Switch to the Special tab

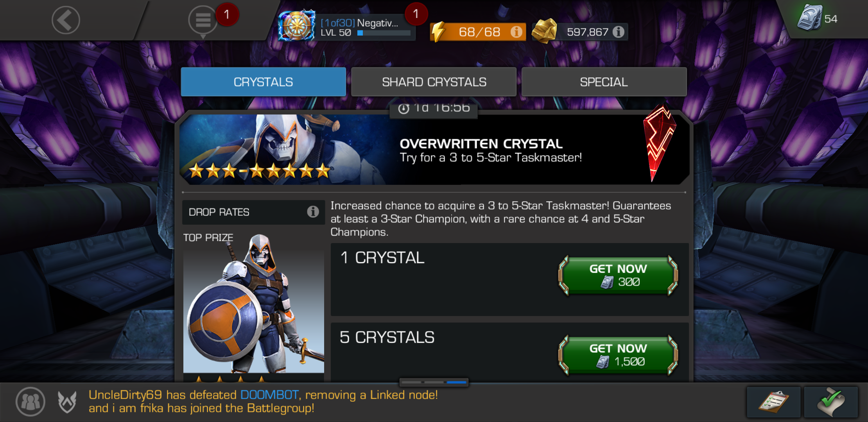(604, 82)
